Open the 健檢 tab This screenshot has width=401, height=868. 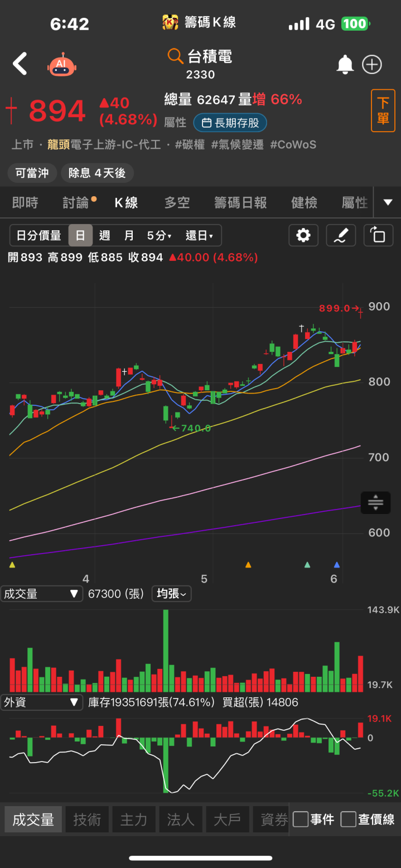[305, 203]
